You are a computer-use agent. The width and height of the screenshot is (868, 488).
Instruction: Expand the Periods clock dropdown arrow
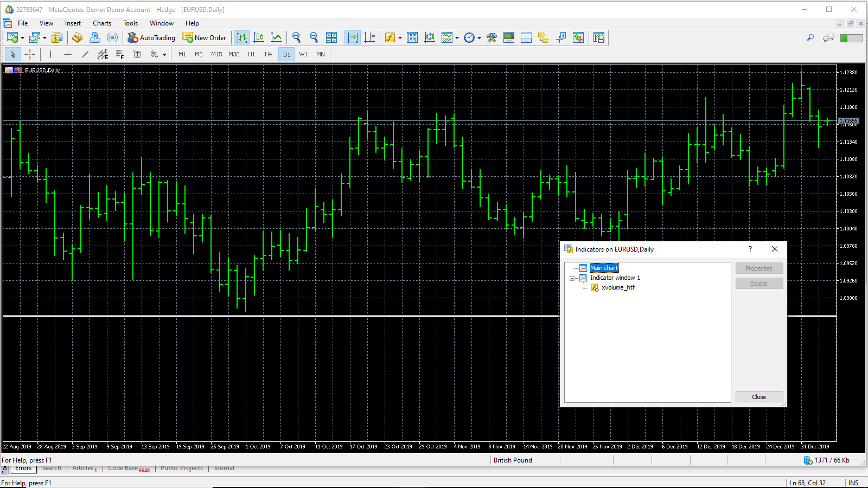480,38
